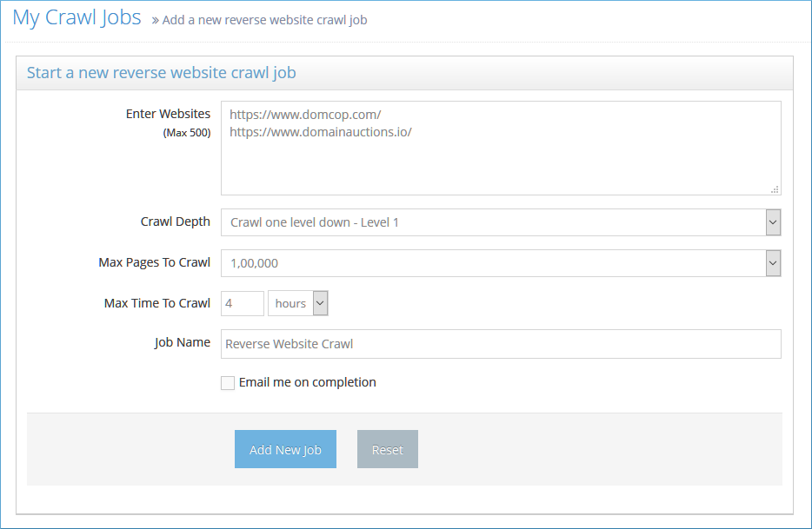Image resolution: width=812 pixels, height=529 pixels.
Task: Click the Start a new reverse website crawl job header
Action: [x=161, y=73]
